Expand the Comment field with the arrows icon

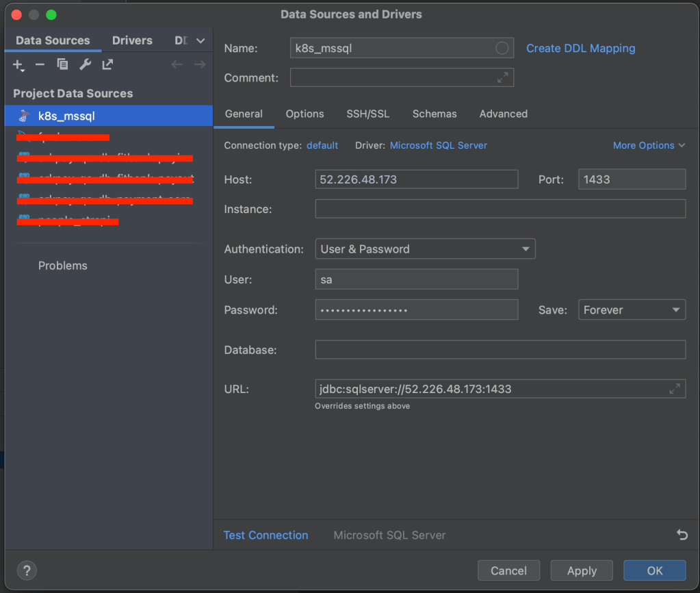click(x=503, y=77)
